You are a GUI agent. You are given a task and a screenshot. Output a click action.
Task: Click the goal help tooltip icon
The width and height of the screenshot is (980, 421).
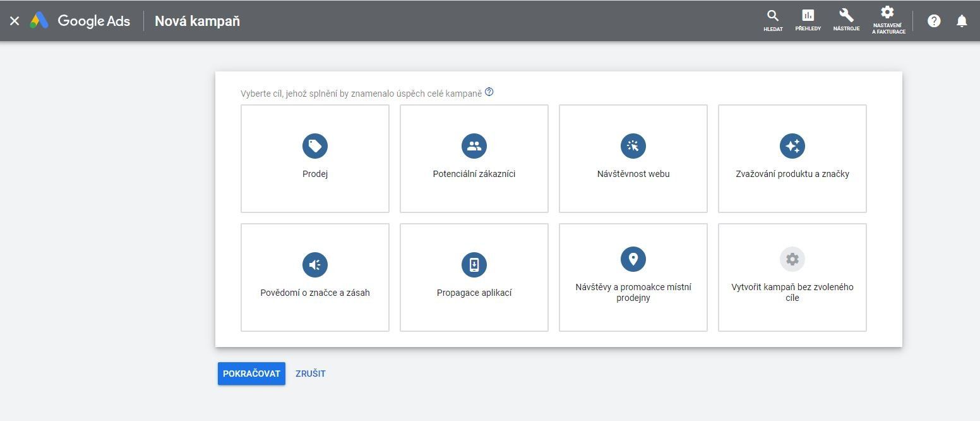tap(489, 92)
